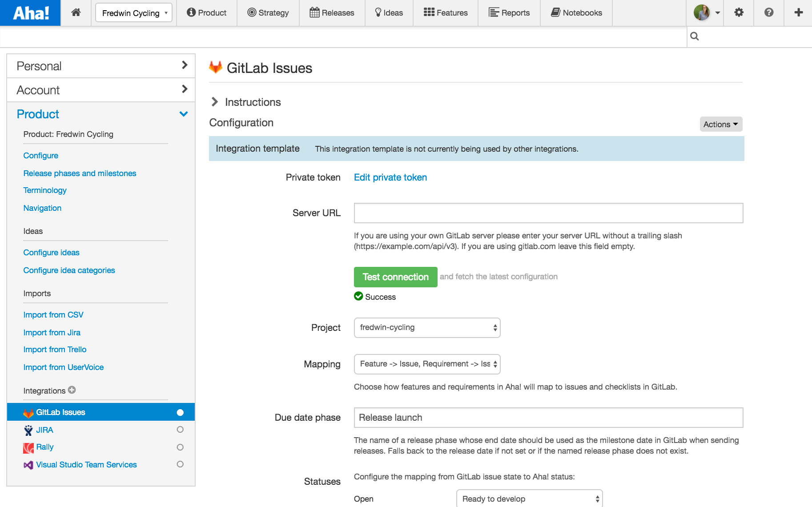The width and height of the screenshot is (812, 507).
Task: Open Configure ideas
Action: point(51,252)
